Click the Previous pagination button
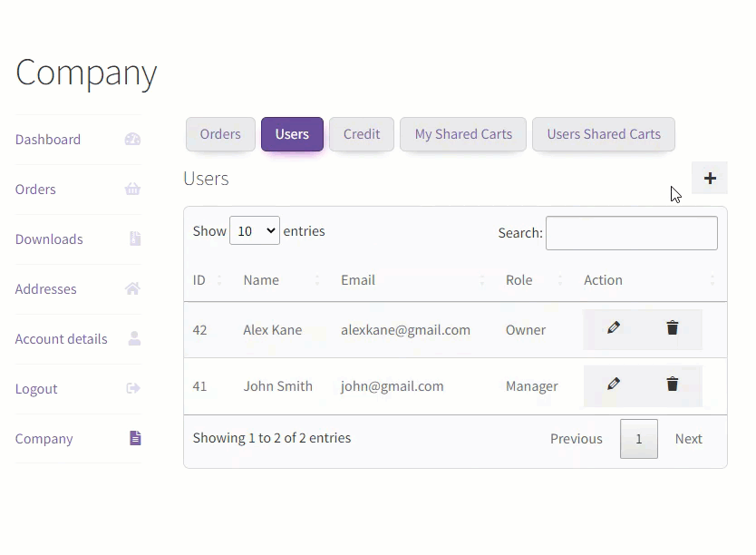Viewport: 756px width, 555px height. [577, 439]
